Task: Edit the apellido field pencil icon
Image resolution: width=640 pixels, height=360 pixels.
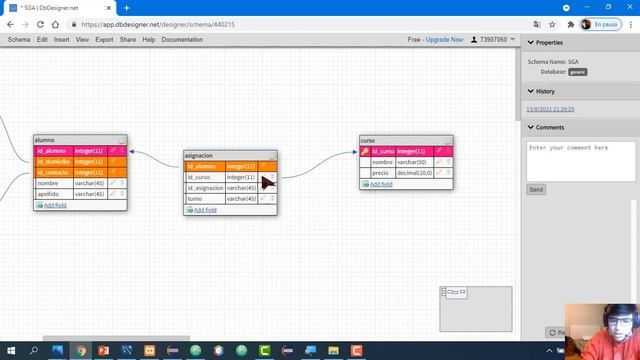Action: click(x=113, y=194)
